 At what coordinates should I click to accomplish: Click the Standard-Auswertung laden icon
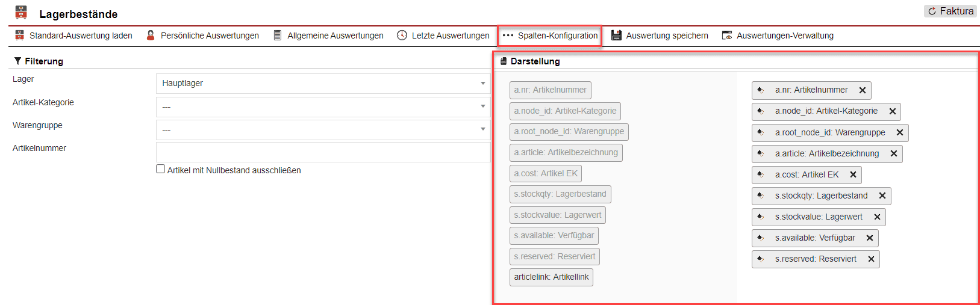(x=20, y=35)
